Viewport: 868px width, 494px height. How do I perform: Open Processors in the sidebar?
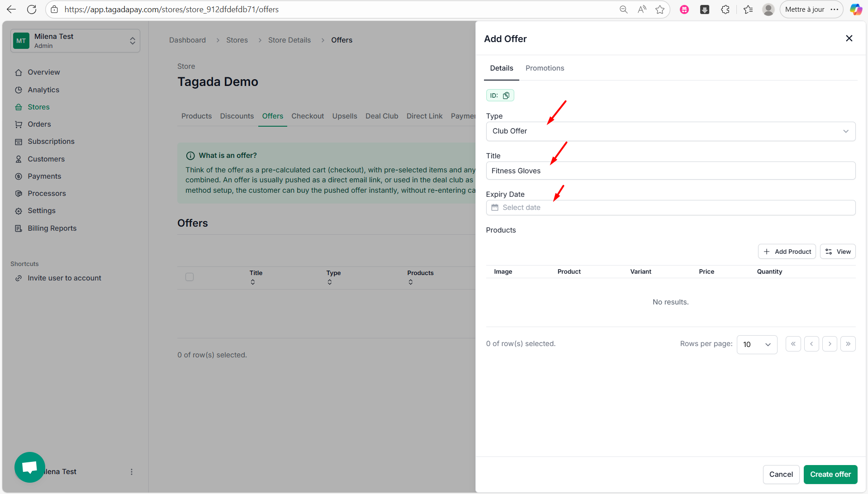47,194
